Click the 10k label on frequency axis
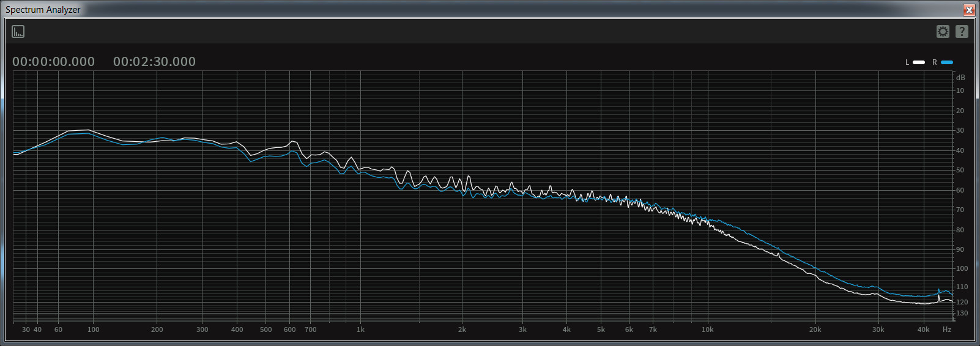The width and height of the screenshot is (980, 346). click(708, 329)
